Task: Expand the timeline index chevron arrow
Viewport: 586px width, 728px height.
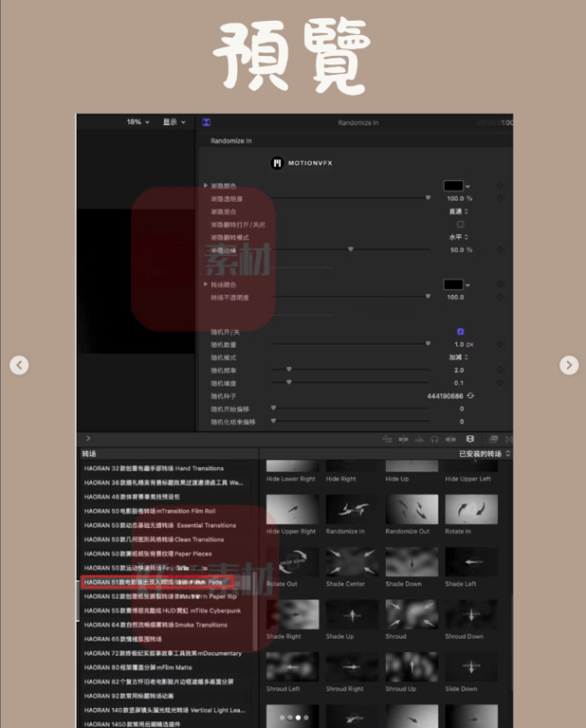Action: [x=88, y=438]
